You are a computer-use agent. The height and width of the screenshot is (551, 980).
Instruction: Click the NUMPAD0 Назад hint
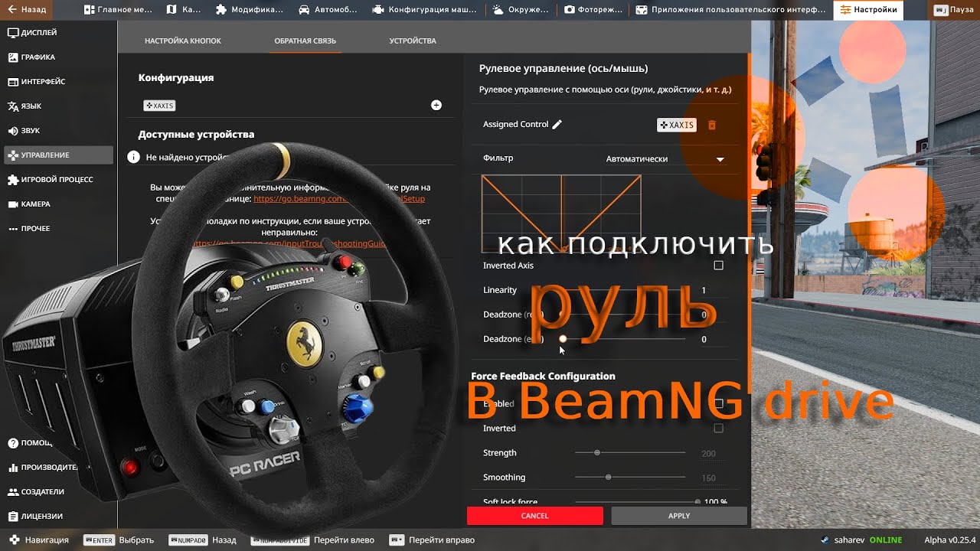(203, 540)
